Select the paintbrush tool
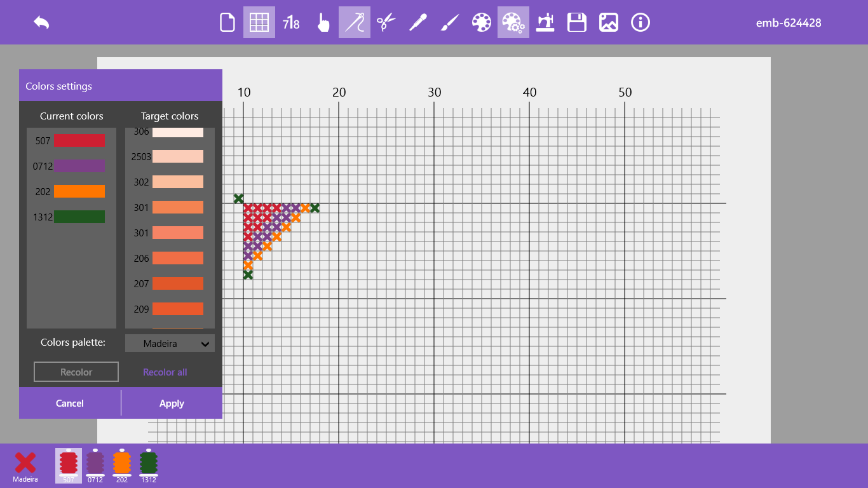 click(x=449, y=23)
